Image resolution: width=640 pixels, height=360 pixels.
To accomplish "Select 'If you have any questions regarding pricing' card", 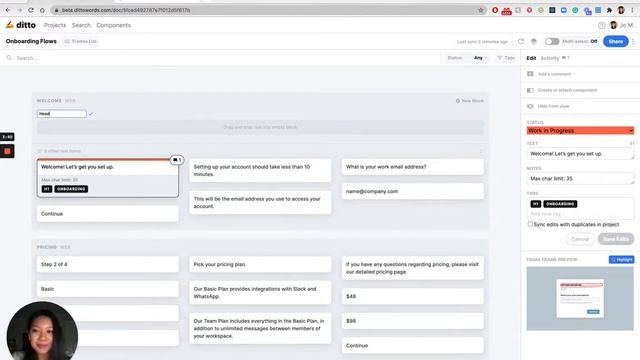I will click(413, 268).
